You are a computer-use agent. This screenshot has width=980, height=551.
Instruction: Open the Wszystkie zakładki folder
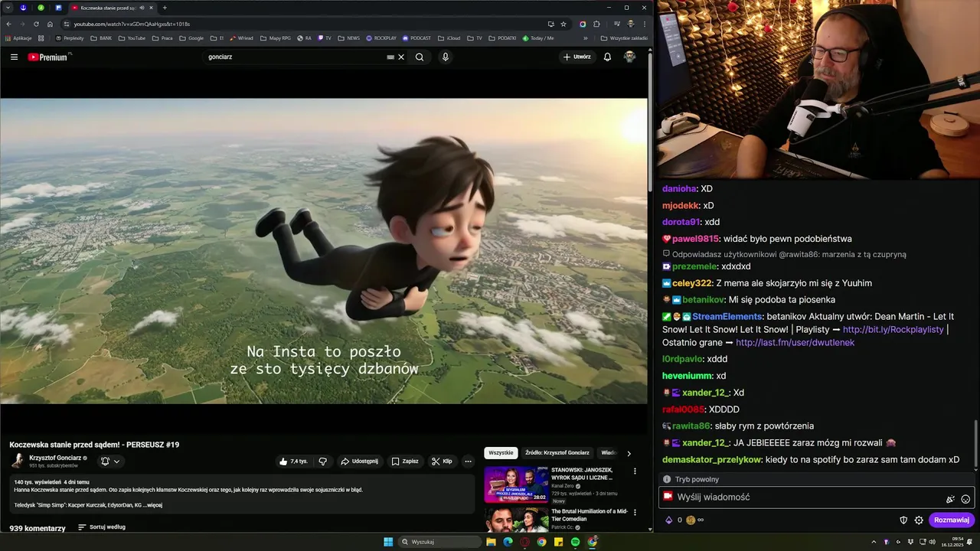tap(625, 37)
